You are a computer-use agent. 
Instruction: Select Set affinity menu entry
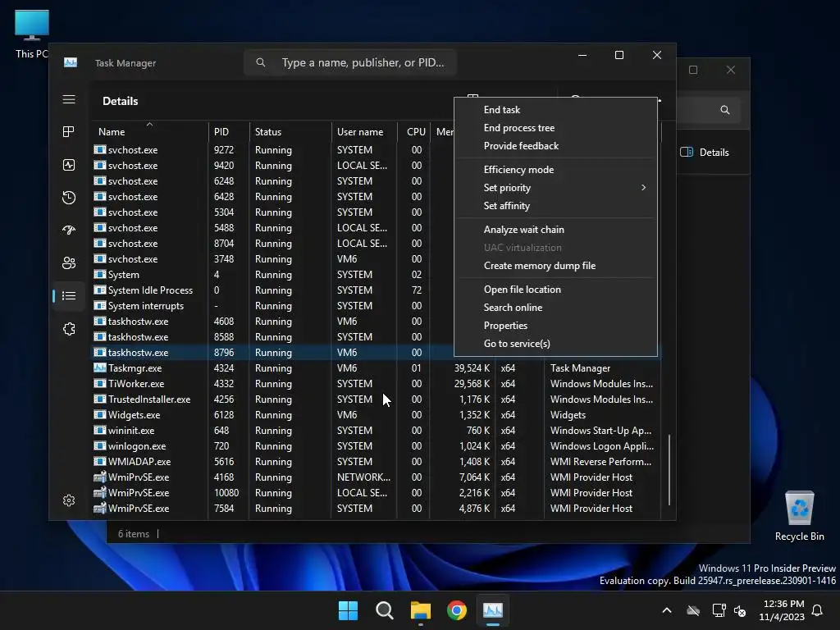tap(555, 206)
